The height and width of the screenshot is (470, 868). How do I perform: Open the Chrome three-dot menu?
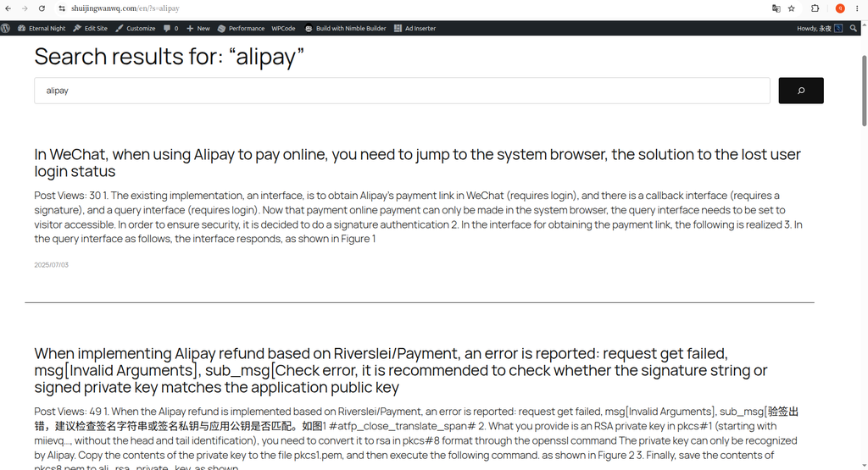pyautogui.click(x=857, y=8)
